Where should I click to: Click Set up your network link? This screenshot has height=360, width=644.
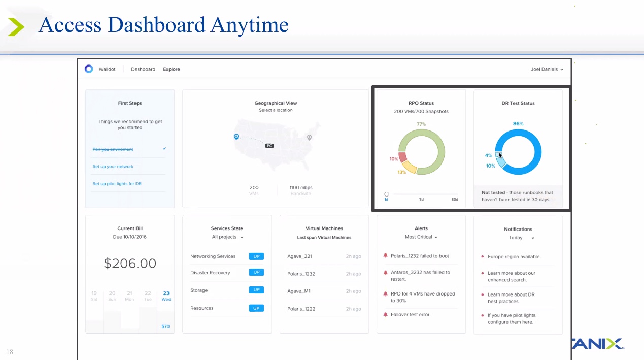tap(113, 167)
